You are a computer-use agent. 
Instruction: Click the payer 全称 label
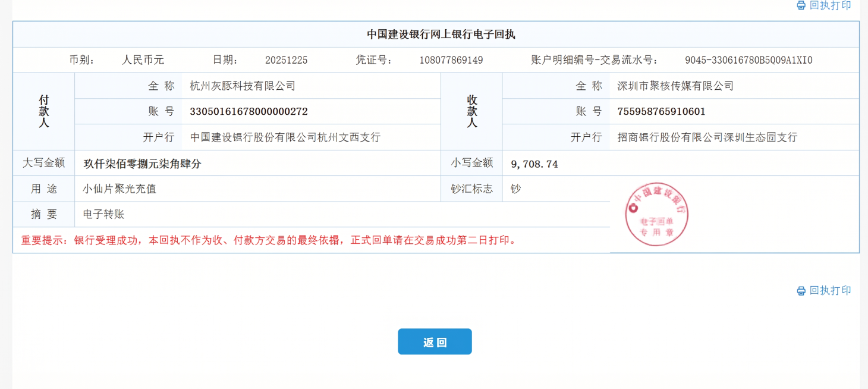click(x=161, y=86)
